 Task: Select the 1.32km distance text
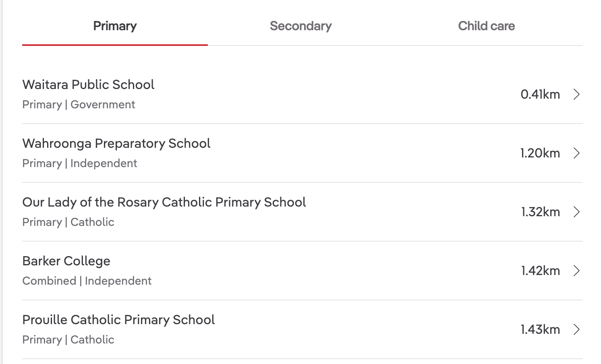[x=540, y=212]
